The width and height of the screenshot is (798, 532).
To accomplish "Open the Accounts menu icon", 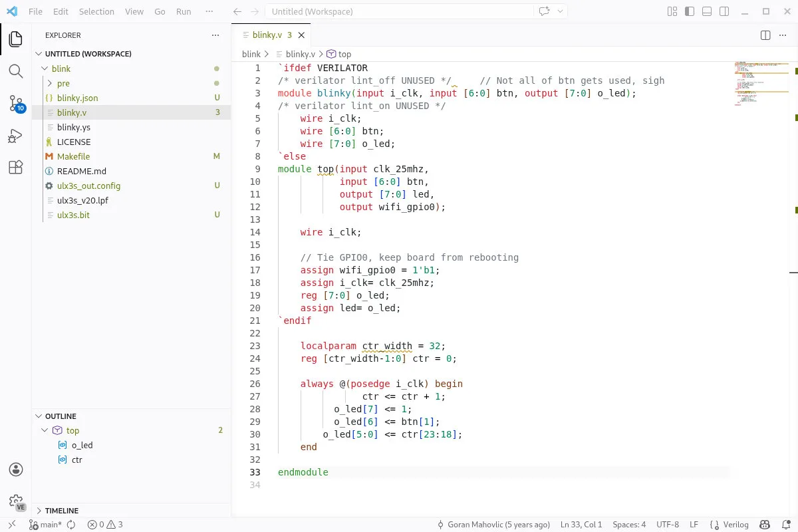I will click(16, 469).
